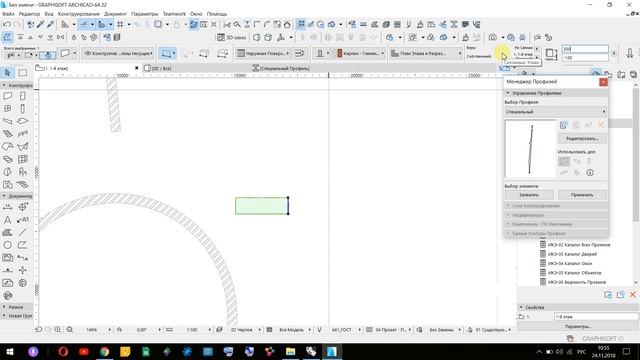Expand the Design Layers section

pyautogui.click(x=556, y=206)
